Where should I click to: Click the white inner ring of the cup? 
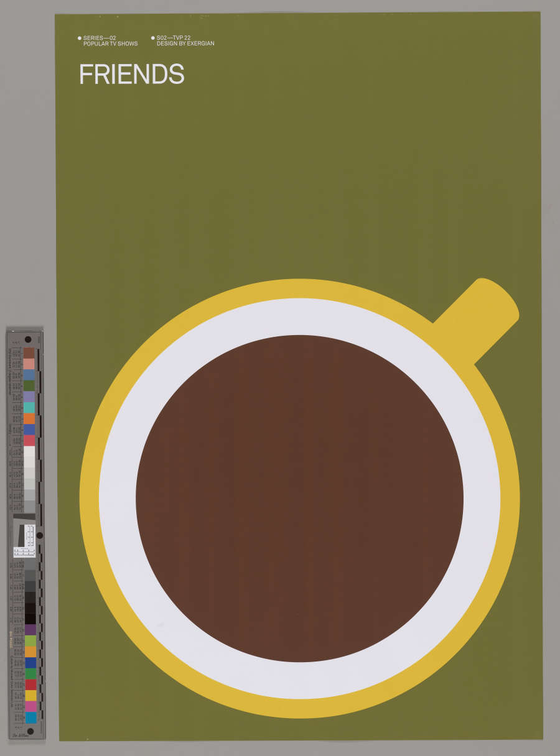click(118, 497)
